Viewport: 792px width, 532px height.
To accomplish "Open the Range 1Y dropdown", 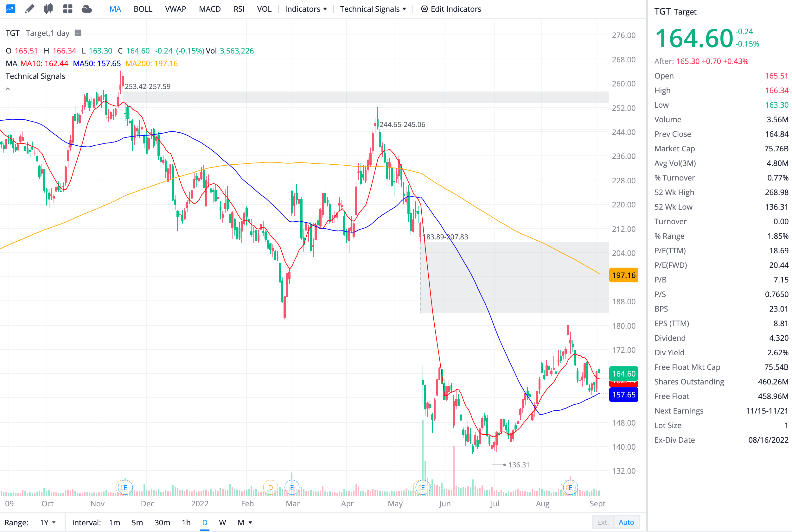I will pyautogui.click(x=48, y=522).
